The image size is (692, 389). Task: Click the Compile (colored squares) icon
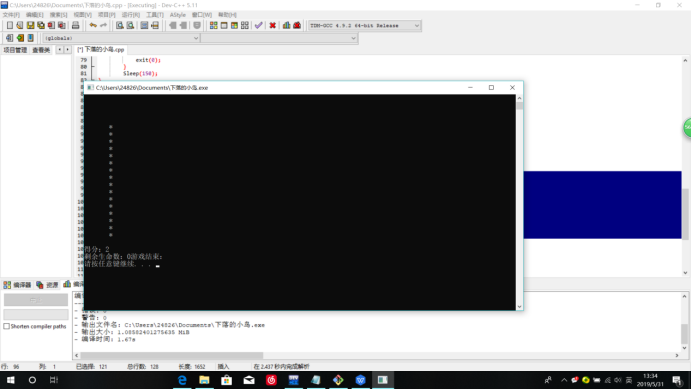[214, 26]
